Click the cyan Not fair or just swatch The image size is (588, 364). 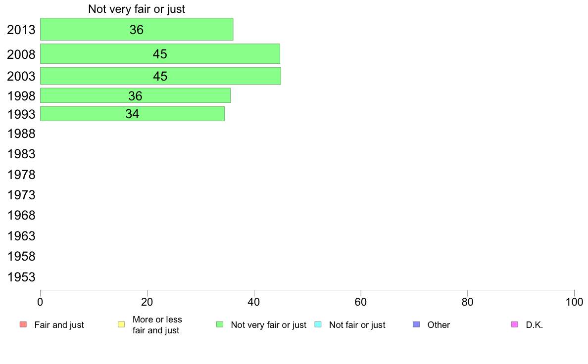[318, 324]
